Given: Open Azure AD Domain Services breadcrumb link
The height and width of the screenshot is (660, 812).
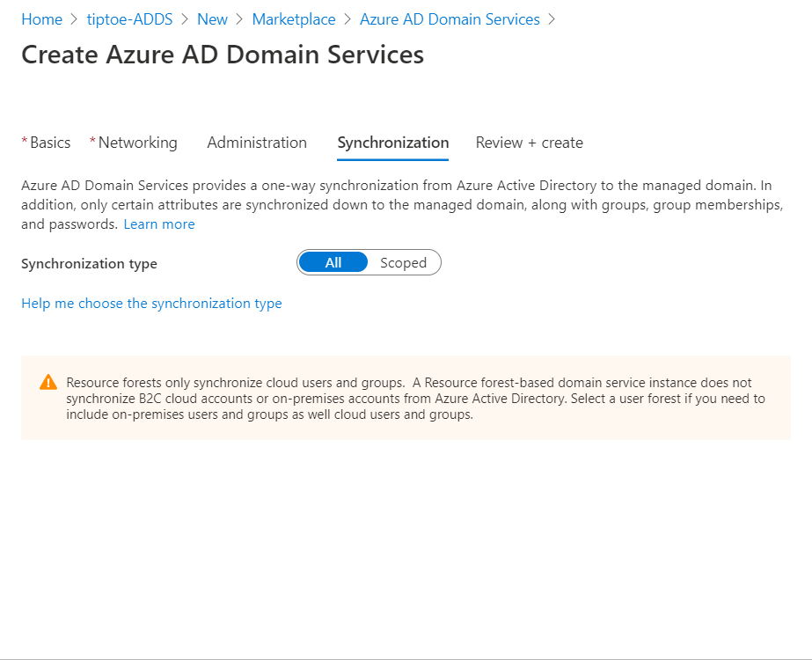Looking at the screenshot, I should (450, 19).
